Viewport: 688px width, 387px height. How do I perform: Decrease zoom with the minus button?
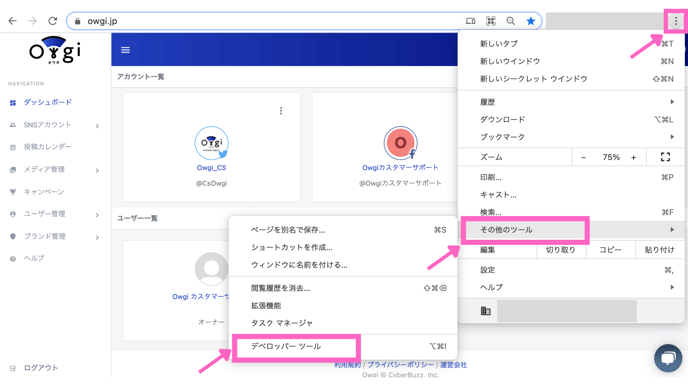pos(583,158)
